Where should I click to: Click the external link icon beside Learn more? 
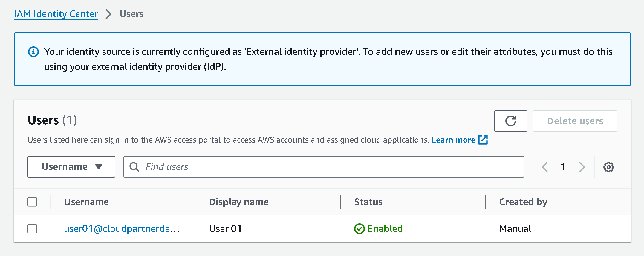coord(483,140)
